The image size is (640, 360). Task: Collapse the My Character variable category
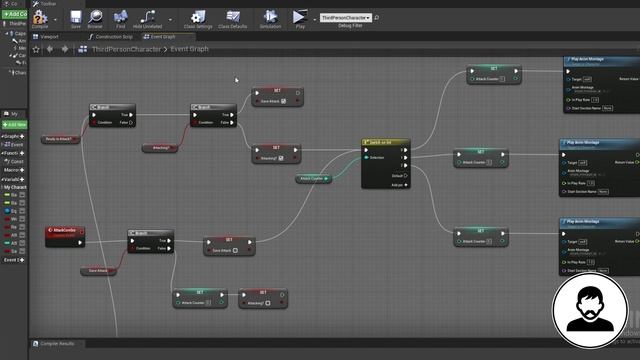(x=2, y=187)
